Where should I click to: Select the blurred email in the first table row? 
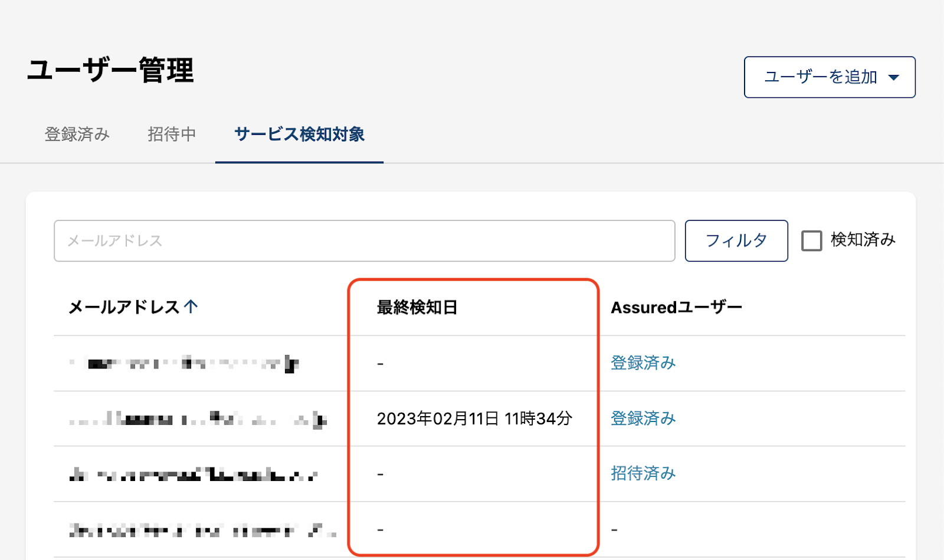coord(184,363)
